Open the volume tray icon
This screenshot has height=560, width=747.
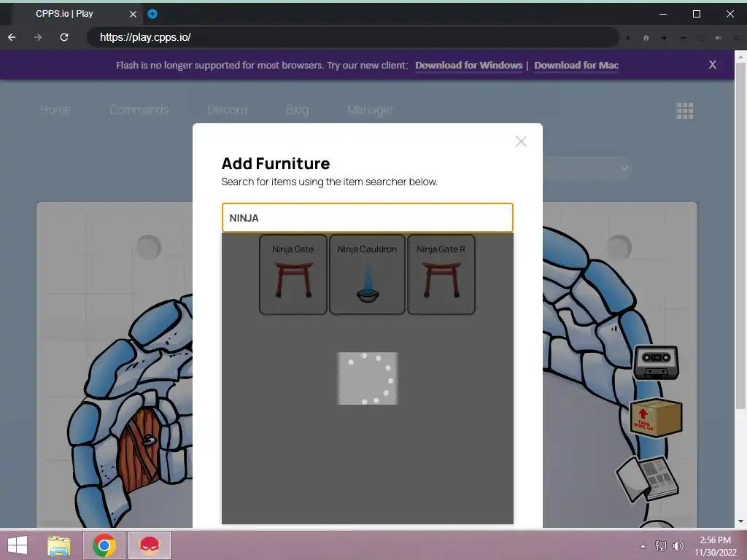click(x=678, y=545)
